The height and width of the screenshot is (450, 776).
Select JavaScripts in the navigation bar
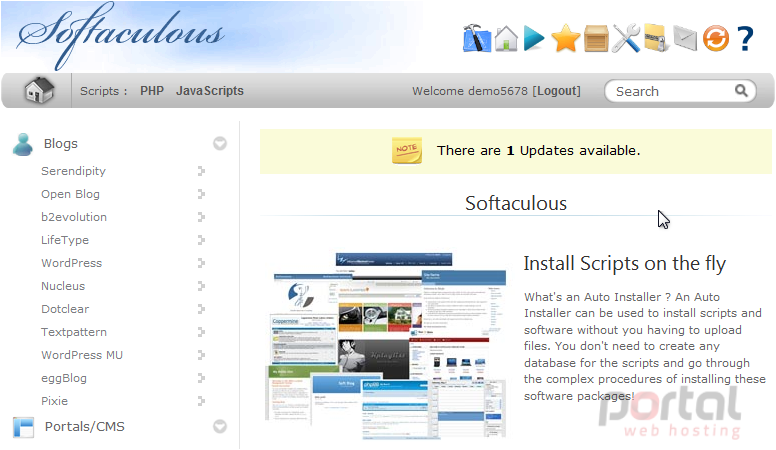(210, 91)
